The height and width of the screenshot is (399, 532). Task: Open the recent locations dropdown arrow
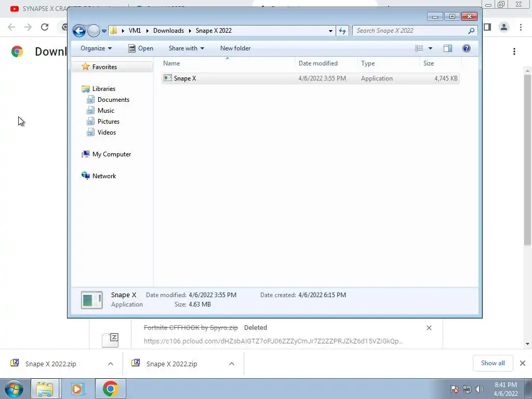coord(104,31)
